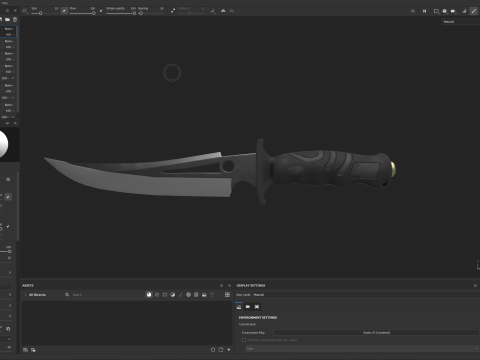480x360 pixels.
Task: Filter assets by alphas
Action: coord(188,295)
